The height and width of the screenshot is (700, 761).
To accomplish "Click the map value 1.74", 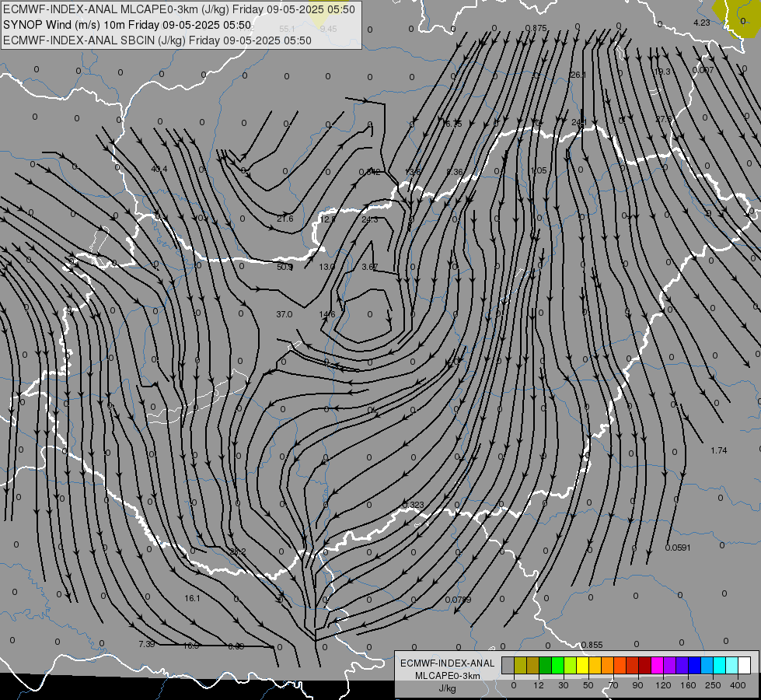I will coord(719,450).
